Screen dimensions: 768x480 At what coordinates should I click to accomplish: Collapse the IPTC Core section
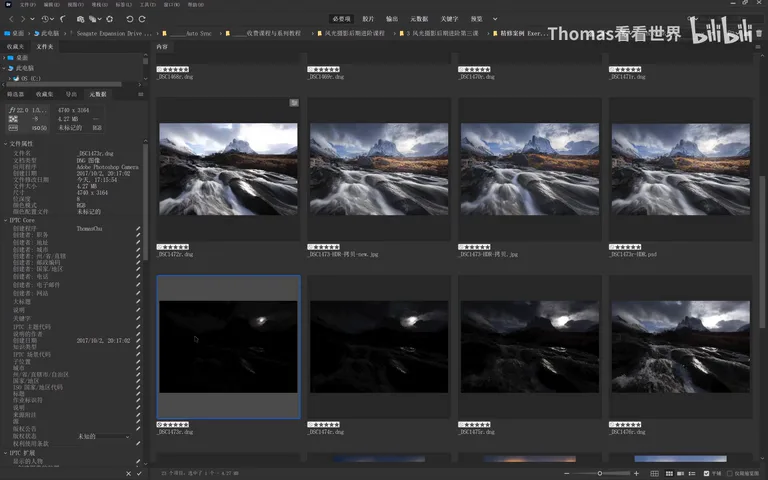coord(6,220)
